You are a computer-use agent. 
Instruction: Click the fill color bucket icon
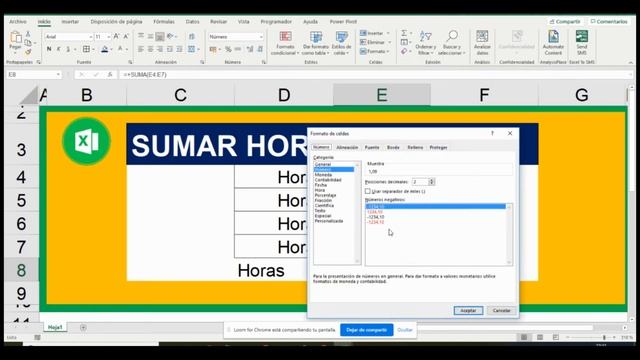pyautogui.click(x=104, y=49)
